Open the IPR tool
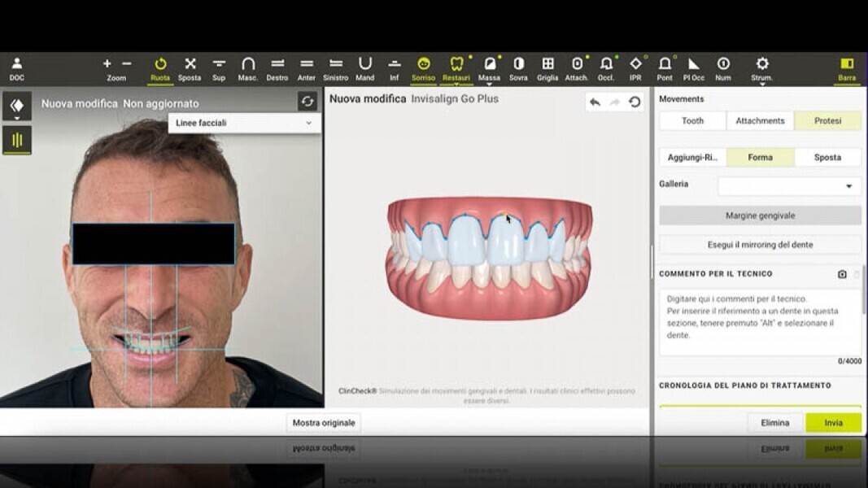This screenshot has width=868, height=488. 635,68
